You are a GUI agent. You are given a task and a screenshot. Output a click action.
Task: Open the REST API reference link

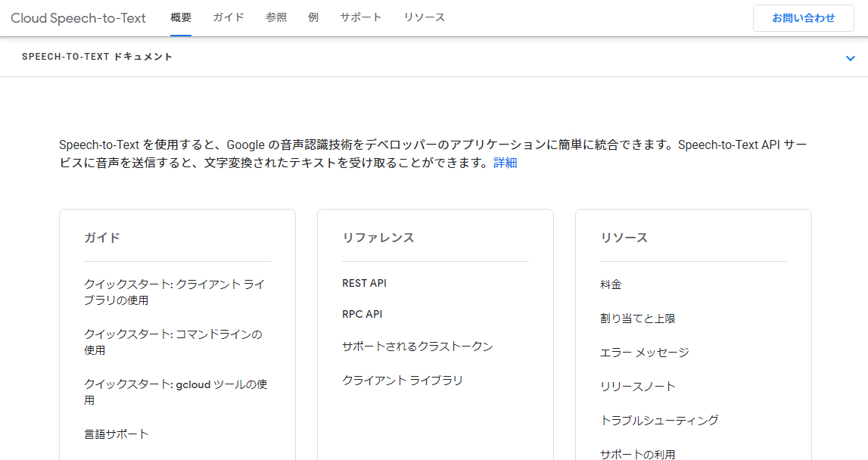coord(364,283)
